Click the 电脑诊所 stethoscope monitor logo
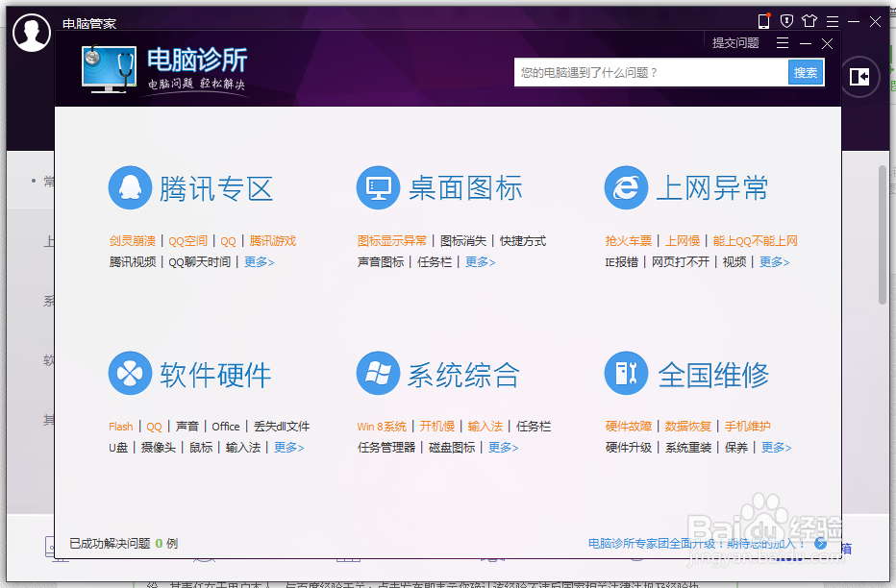The height and width of the screenshot is (588, 896). coord(110,69)
